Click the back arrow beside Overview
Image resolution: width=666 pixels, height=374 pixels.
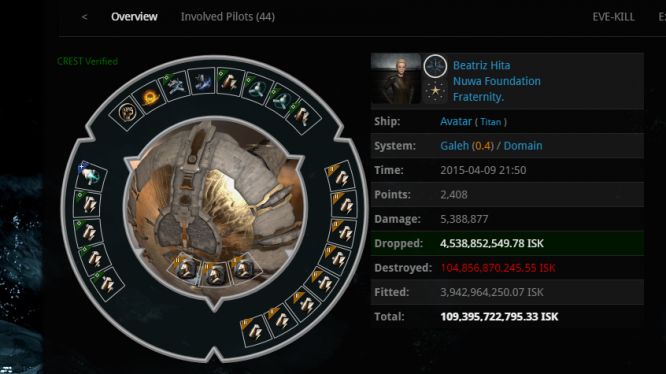coord(85,17)
